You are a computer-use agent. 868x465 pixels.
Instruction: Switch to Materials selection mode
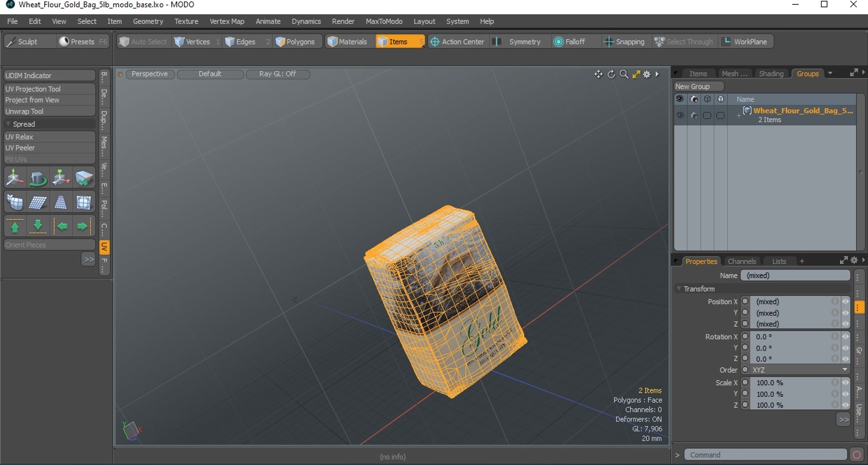coord(347,42)
